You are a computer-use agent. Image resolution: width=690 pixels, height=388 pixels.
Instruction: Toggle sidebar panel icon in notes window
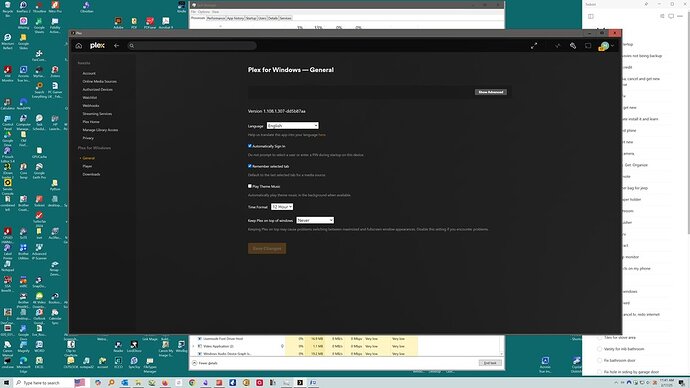591,16
